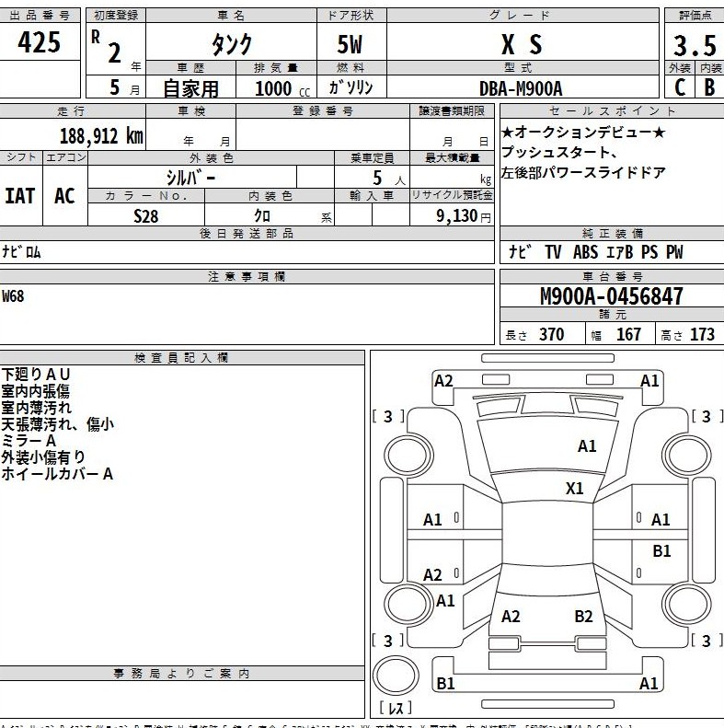The image size is (724, 728).
Task: Select エアB in the genuine equipment row
Action: point(619,252)
